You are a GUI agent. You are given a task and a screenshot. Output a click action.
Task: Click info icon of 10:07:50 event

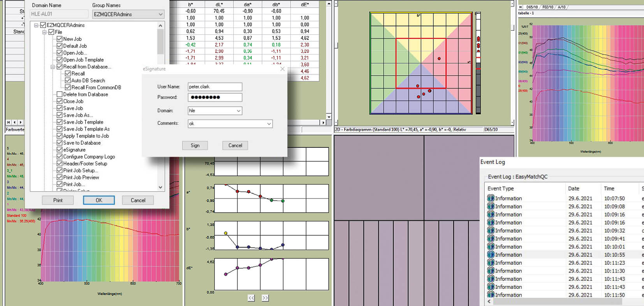coord(491,198)
